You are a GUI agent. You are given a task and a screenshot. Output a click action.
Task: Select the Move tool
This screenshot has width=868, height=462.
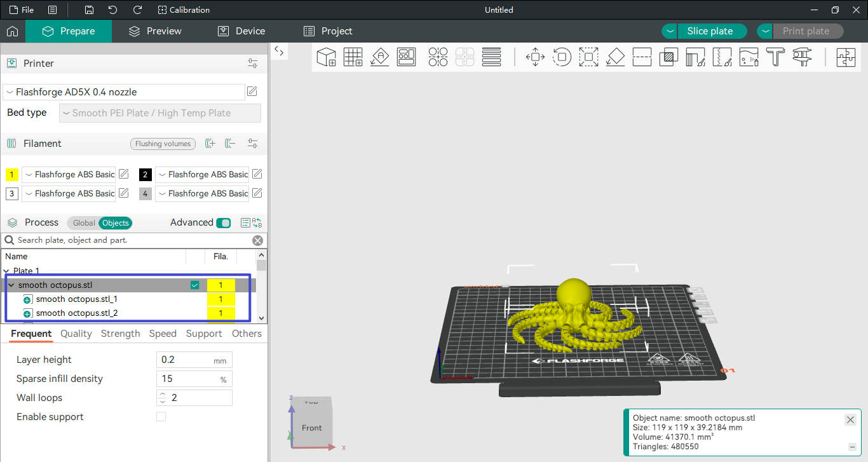tap(536, 57)
